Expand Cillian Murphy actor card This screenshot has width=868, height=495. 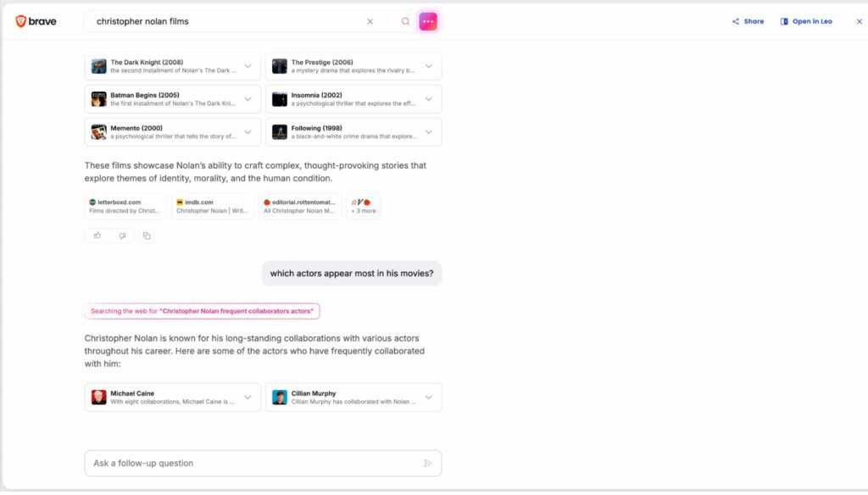(x=428, y=398)
